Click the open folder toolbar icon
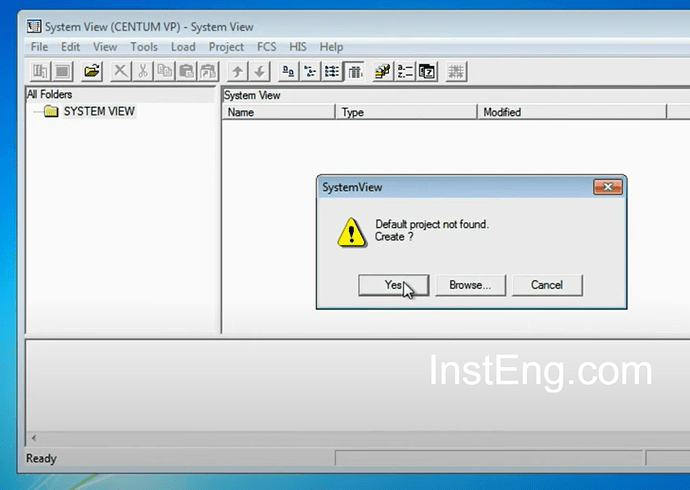690x490 pixels. 92,71
